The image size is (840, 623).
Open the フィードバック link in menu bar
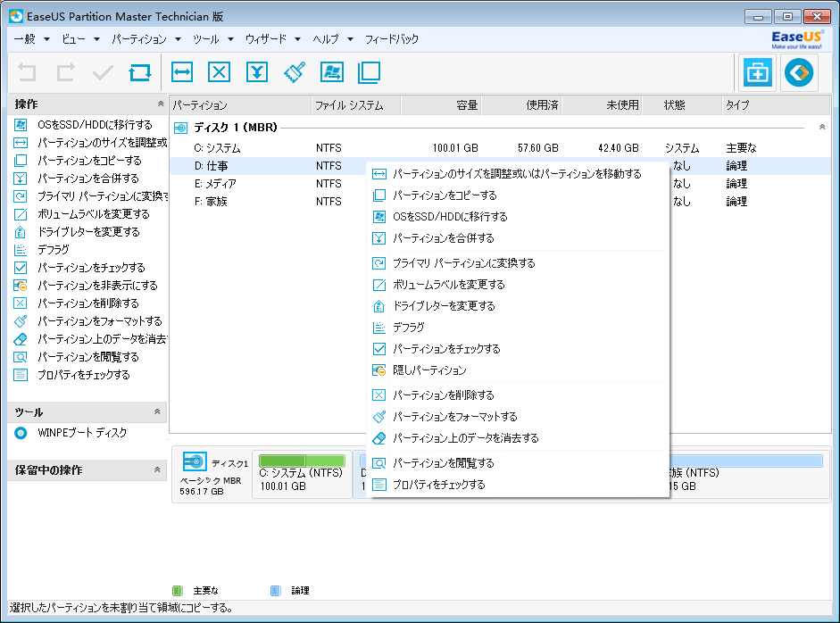pyautogui.click(x=392, y=39)
